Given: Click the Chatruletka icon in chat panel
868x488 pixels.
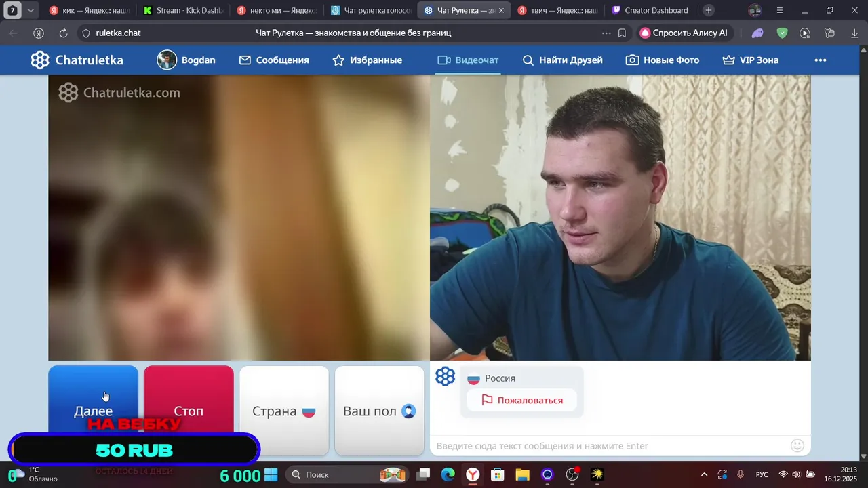Looking at the screenshot, I should 445,376.
